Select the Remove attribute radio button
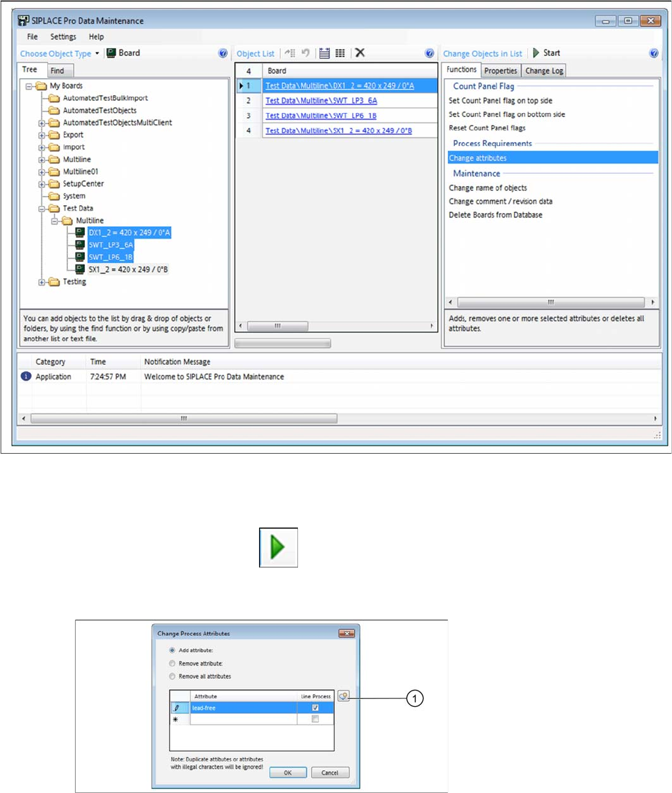 tap(172, 663)
